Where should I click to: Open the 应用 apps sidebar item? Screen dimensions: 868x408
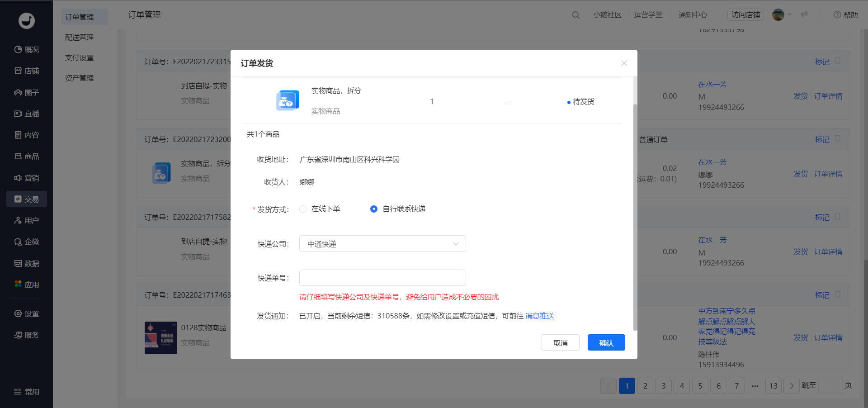(x=27, y=285)
